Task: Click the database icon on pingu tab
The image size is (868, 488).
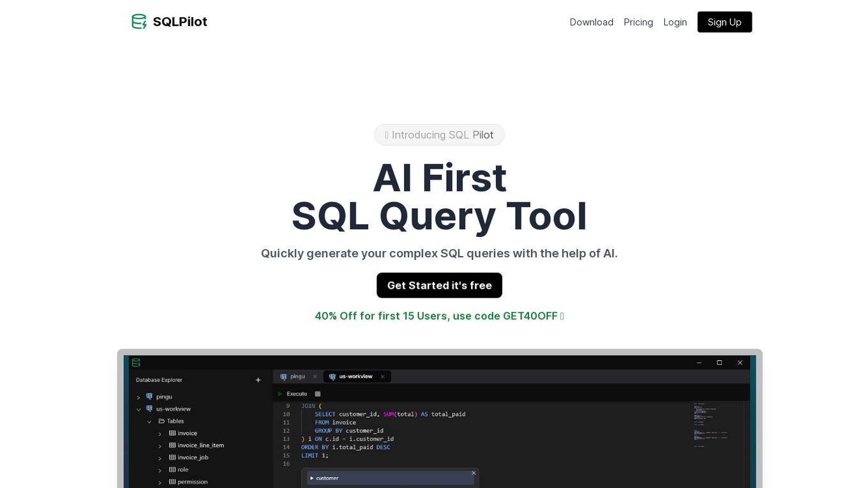Action: [x=283, y=377]
